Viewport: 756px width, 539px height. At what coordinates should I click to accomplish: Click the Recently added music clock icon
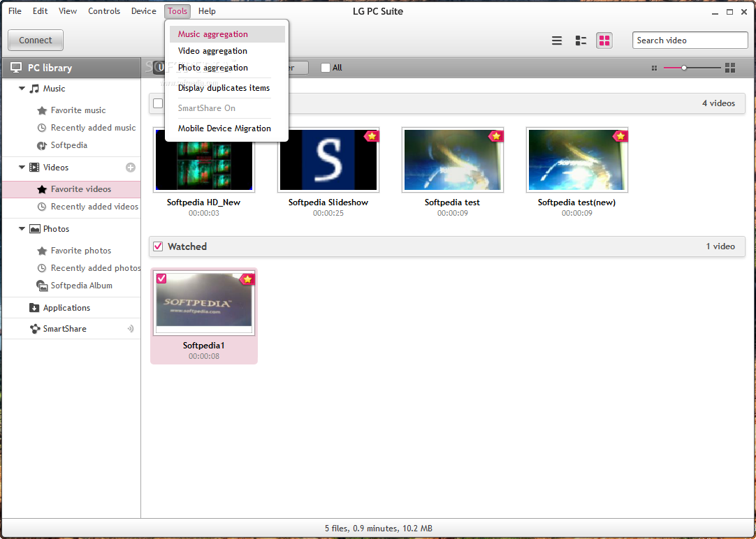click(x=42, y=128)
